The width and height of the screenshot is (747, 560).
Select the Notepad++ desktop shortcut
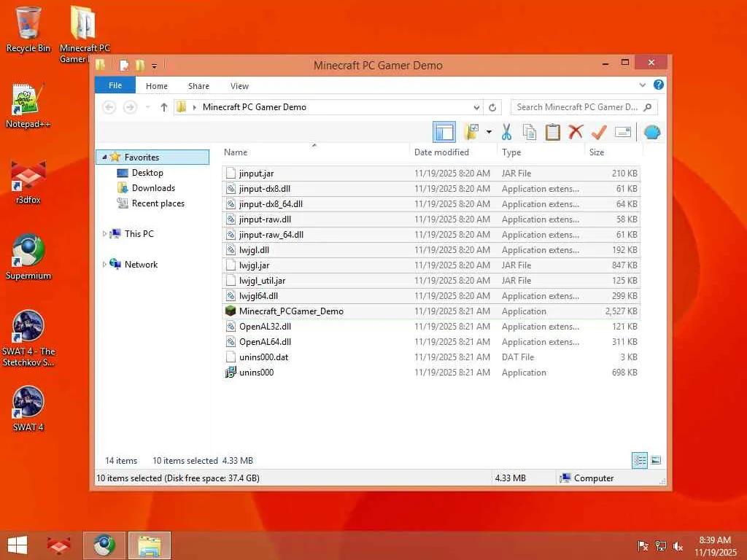[x=28, y=106]
